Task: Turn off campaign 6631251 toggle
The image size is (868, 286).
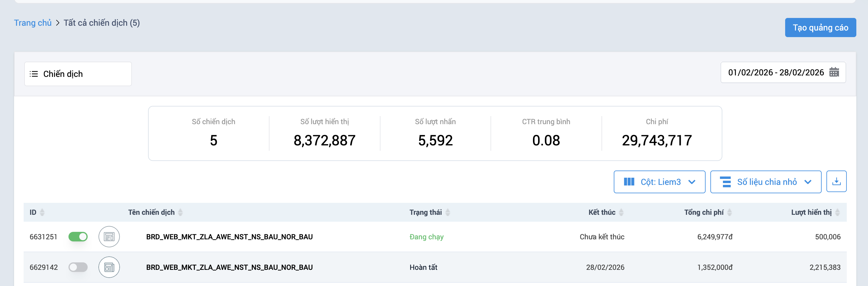Action: coord(78,237)
